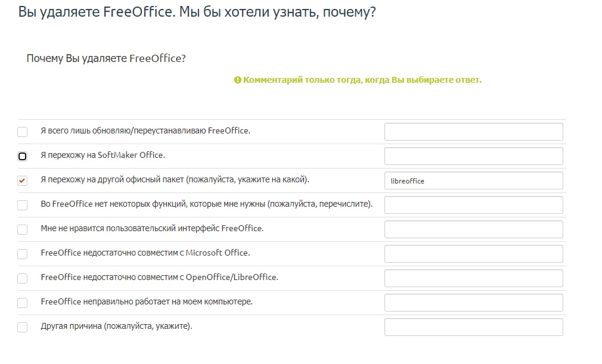
Task: Click label 'Я перехожу на другой офисный пакет'
Action: point(113,179)
